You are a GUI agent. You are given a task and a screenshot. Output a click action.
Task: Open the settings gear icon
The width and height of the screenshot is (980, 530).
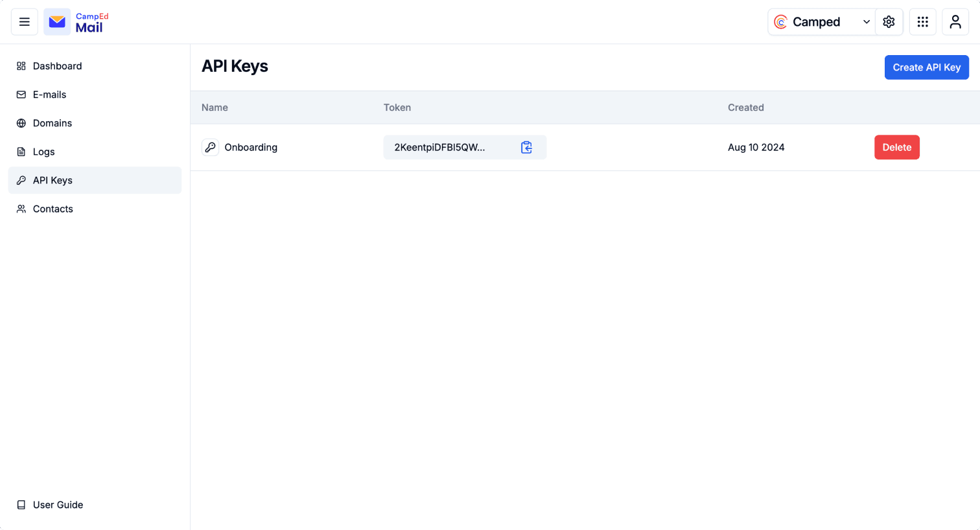coord(889,22)
